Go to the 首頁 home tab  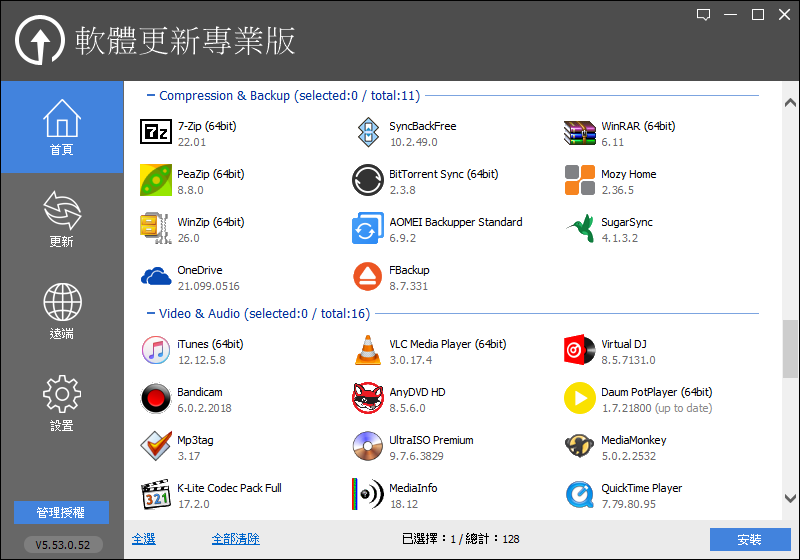pos(62,127)
